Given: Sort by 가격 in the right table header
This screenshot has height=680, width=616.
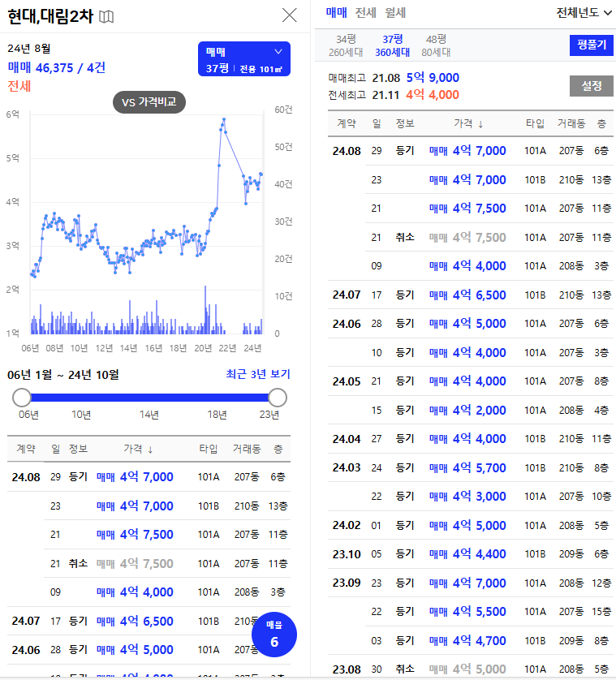Looking at the screenshot, I should coord(468,123).
